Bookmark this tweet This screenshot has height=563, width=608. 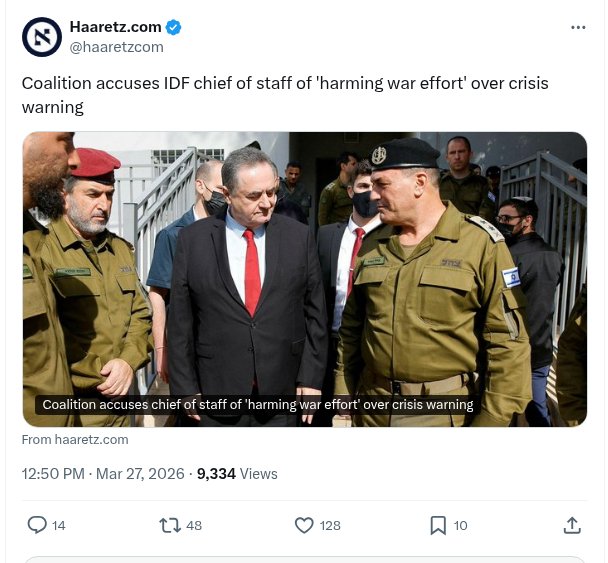point(438,525)
